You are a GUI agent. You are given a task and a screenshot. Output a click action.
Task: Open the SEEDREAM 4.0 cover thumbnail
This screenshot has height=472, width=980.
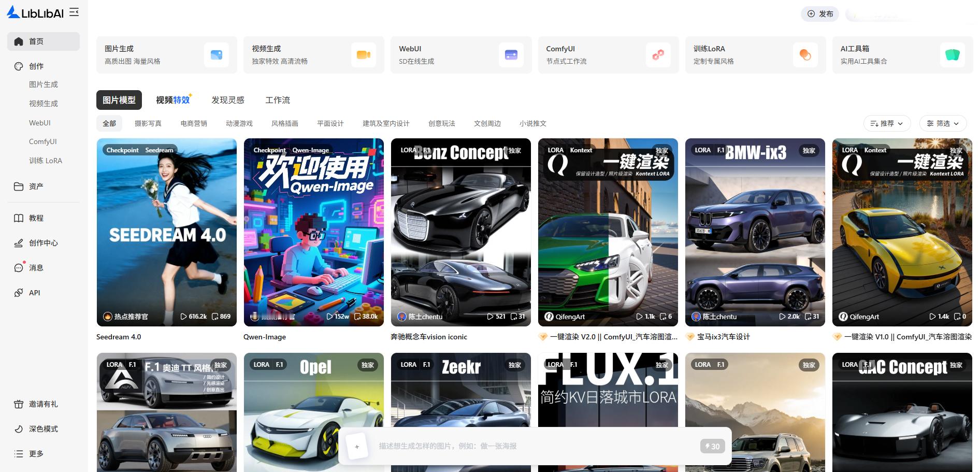pyautogui.click(x=167, y=232)
